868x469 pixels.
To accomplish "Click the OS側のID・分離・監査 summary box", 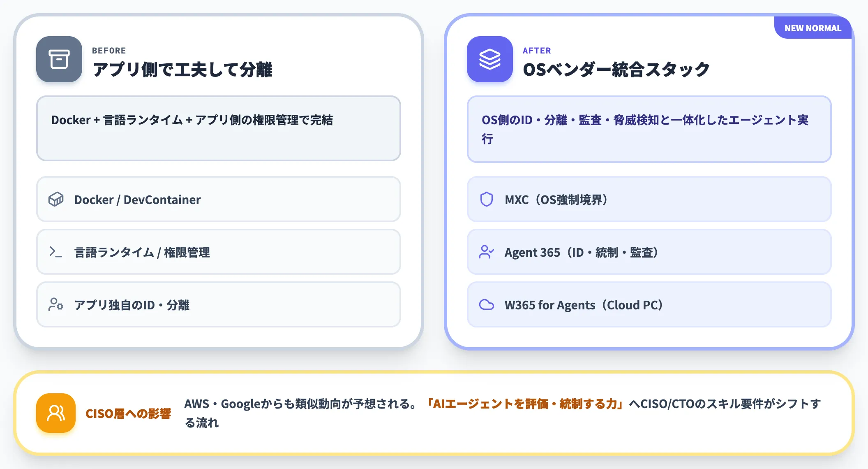I will coord(649,129).
